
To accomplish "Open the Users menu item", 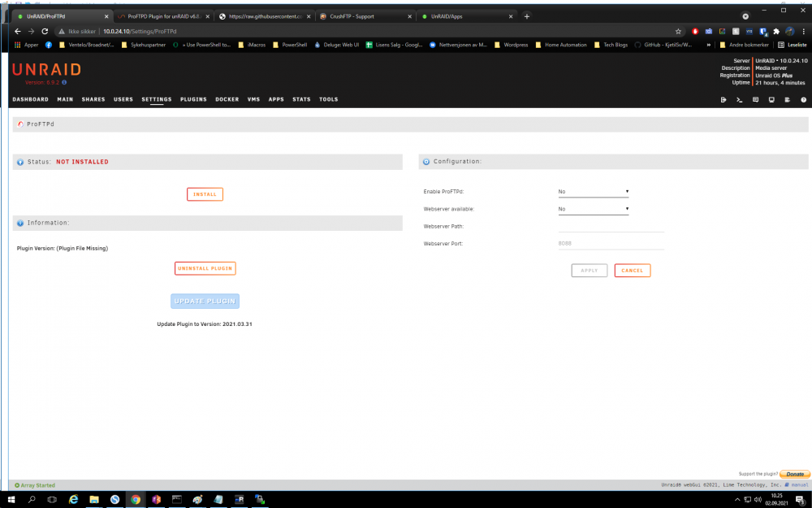I will 123,99.
